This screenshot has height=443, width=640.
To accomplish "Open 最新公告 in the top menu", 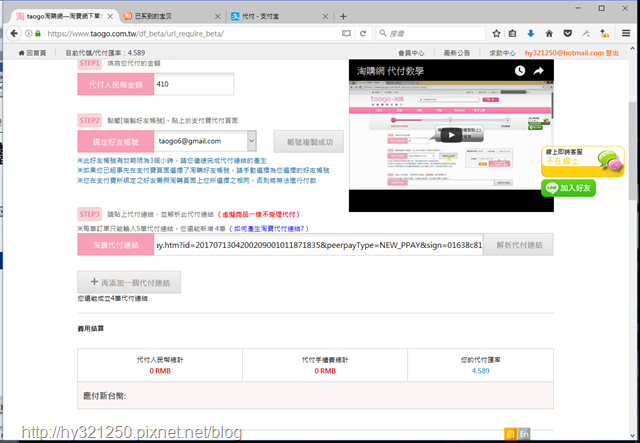I will tap(457, 53).
